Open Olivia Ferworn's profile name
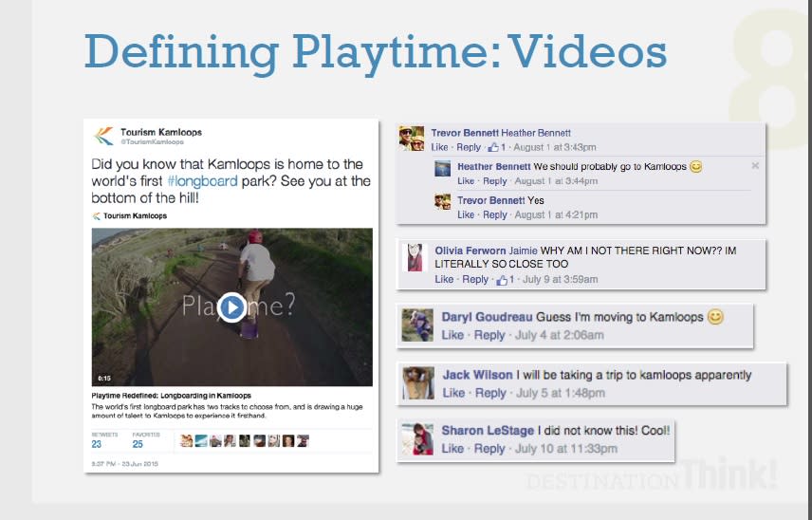 point(471,251)
